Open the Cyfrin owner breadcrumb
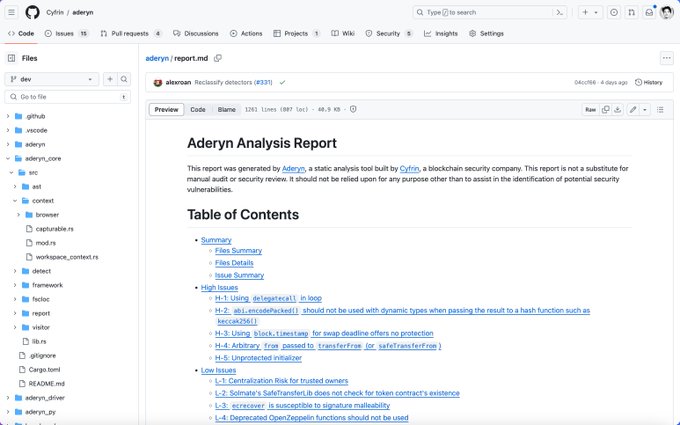 coord(55,12)
